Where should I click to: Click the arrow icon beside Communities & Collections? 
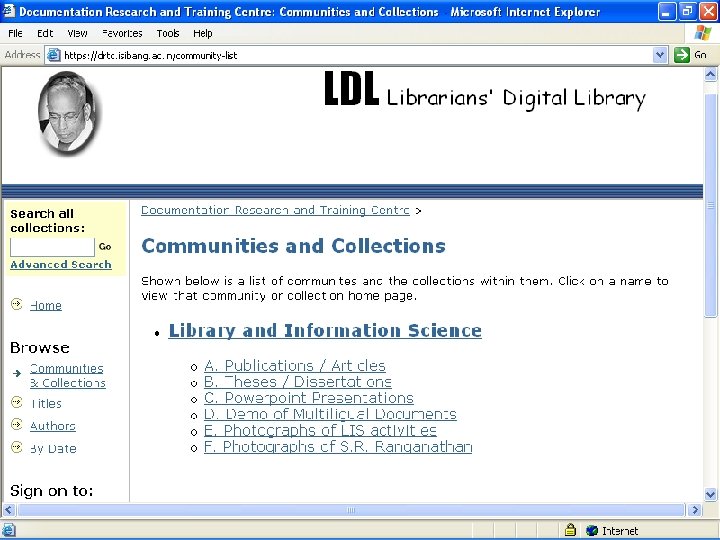pos(17,373)
